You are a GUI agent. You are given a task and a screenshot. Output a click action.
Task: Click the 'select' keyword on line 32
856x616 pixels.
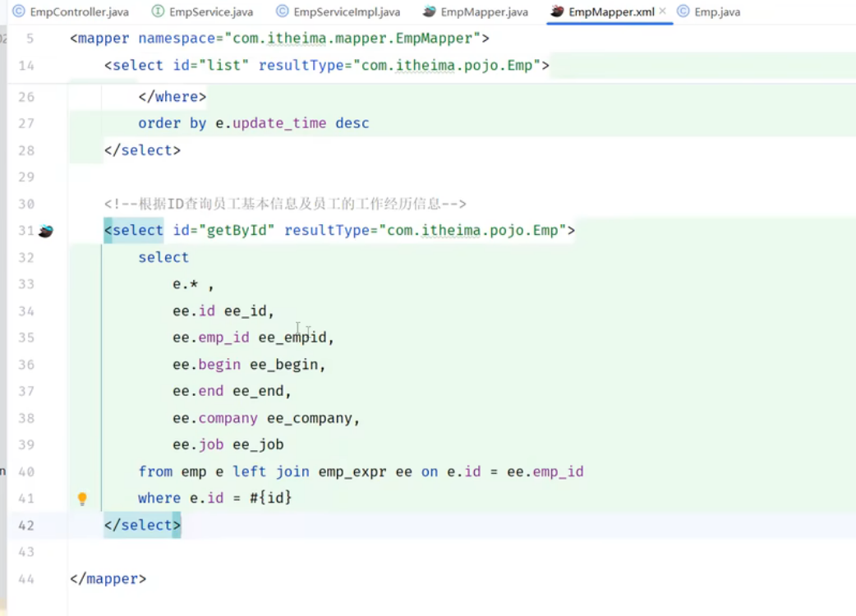[x=163, y=257]
